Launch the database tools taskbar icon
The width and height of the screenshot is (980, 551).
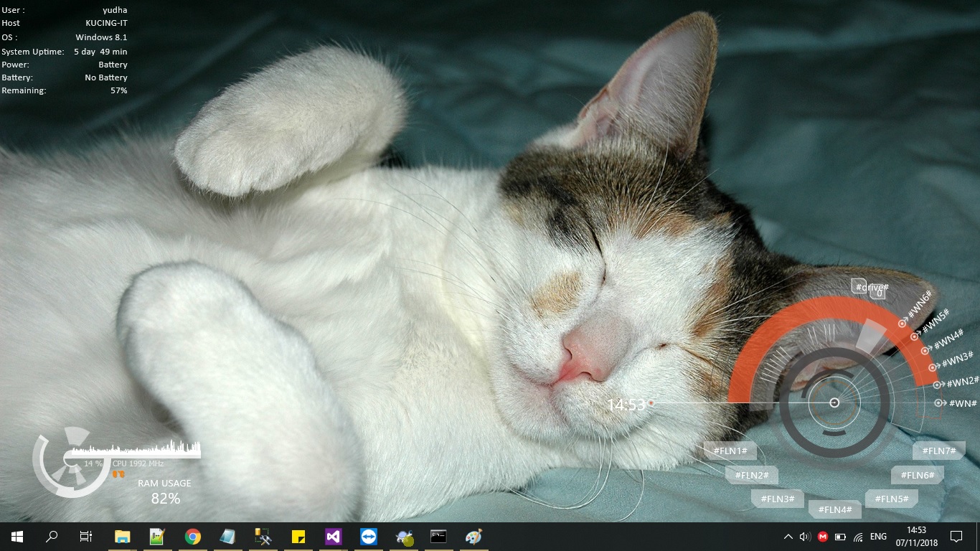click(x=263, y=536)
